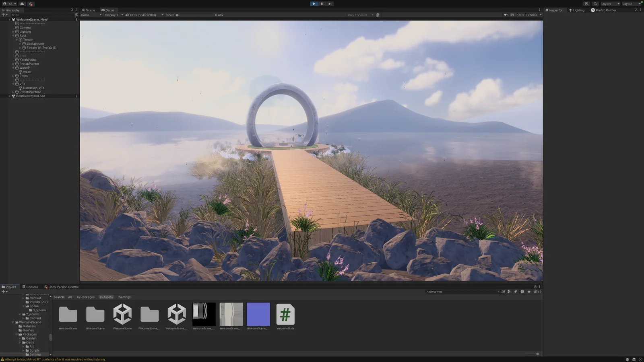Viewport: 644px width, 362px height.
Task: Expand the Background object
Action: point(21,43)
